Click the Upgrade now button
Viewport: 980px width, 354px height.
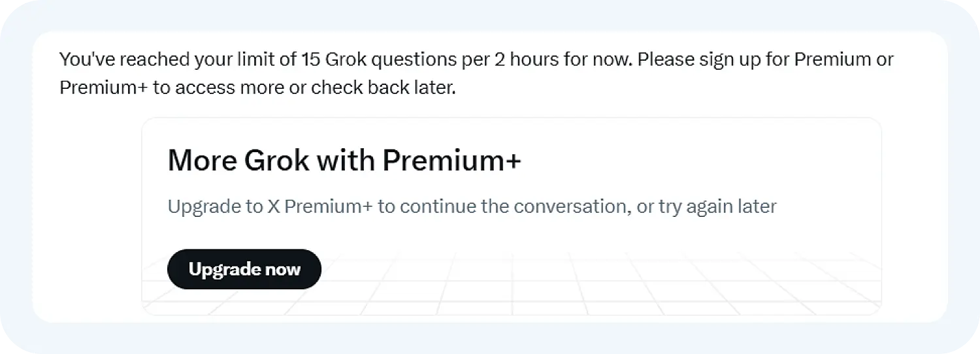coord(244,269)
